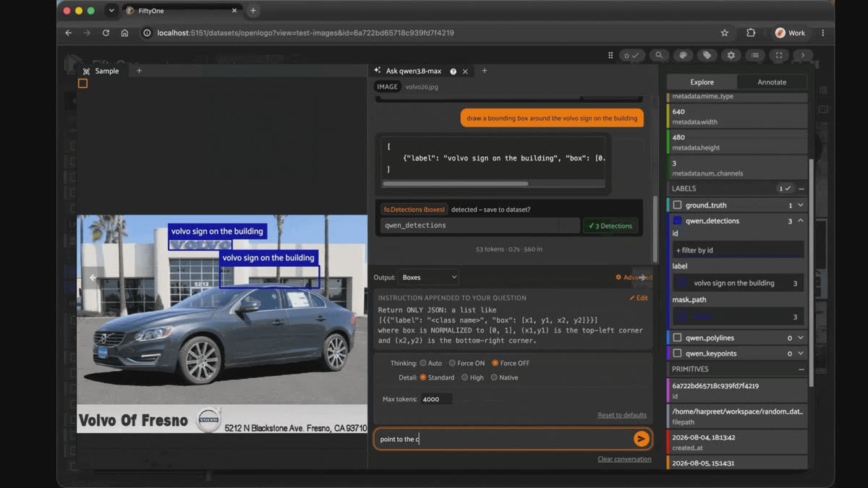Click the Clear conversation link
The image size is (868, 488).
[x=624, y=459]
